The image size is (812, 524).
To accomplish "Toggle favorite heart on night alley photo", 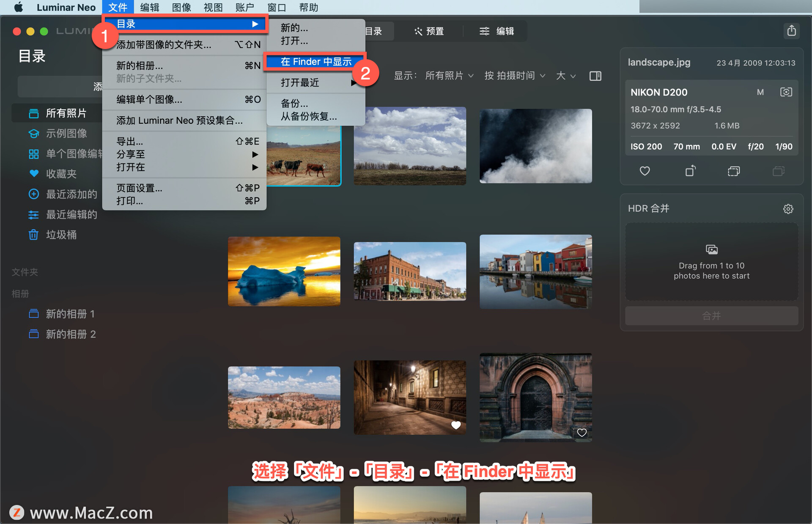I will [x=456, y=425].
